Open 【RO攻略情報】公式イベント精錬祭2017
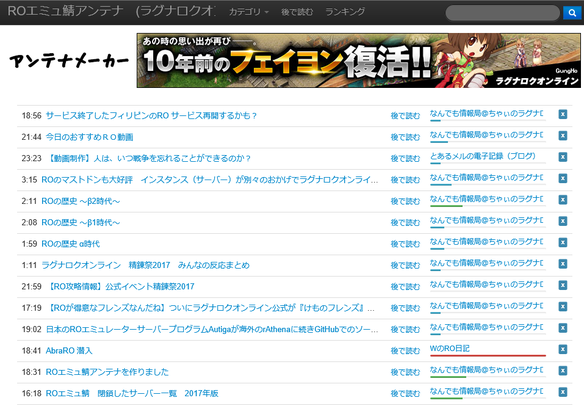This screenshot has width=584, height=406. tap(120, 286)
